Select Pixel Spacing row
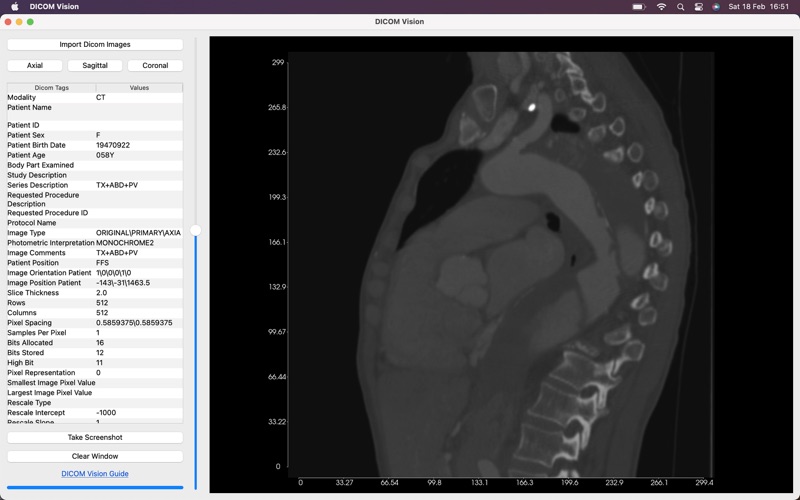 [95, 322]
